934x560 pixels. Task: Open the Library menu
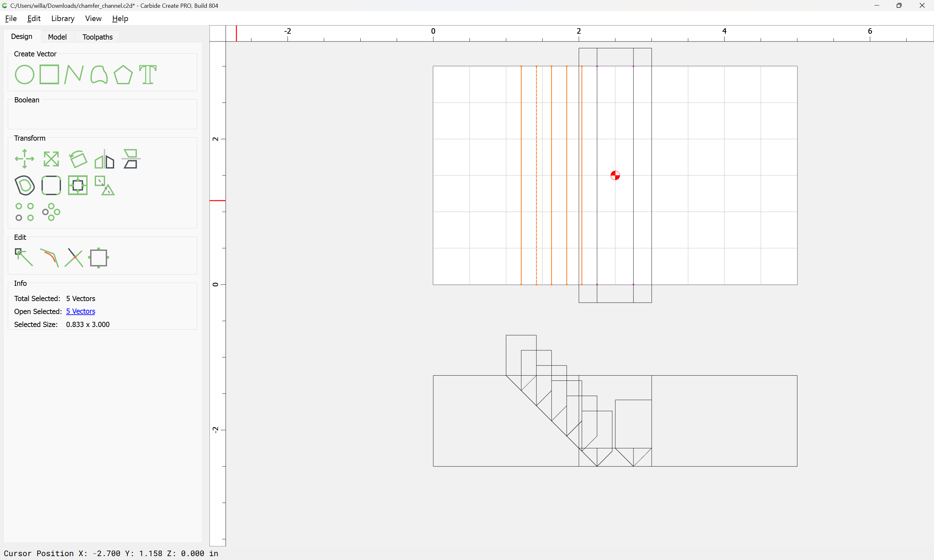[x=63, y=18]
